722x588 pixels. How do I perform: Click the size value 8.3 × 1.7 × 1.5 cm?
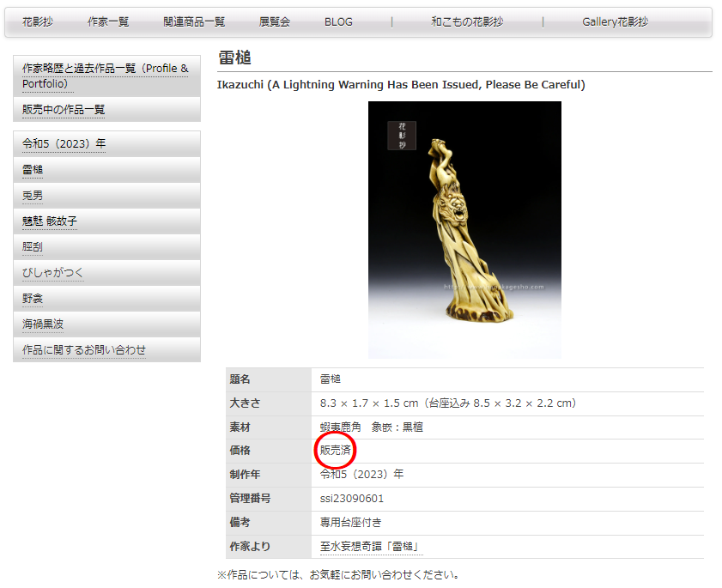(448, 403)
